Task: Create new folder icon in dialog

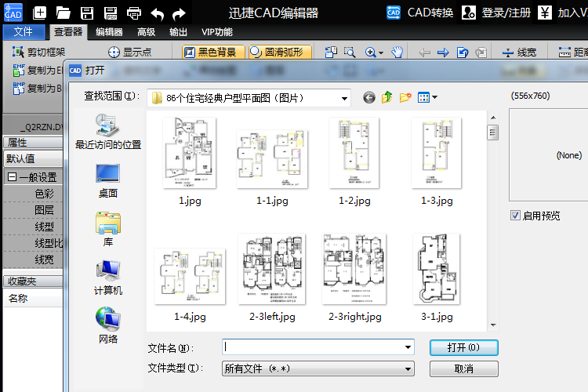Action: point(405,97)
